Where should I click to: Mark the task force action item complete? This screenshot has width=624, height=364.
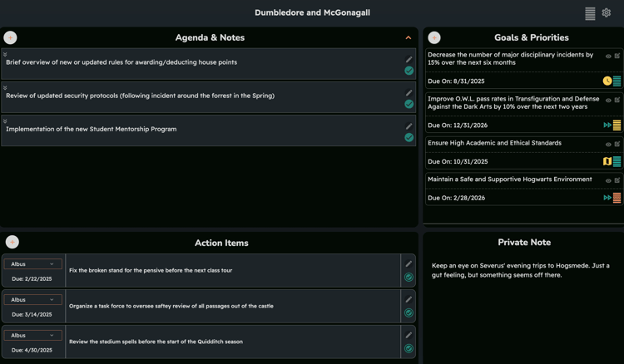(x=409, y=312)
